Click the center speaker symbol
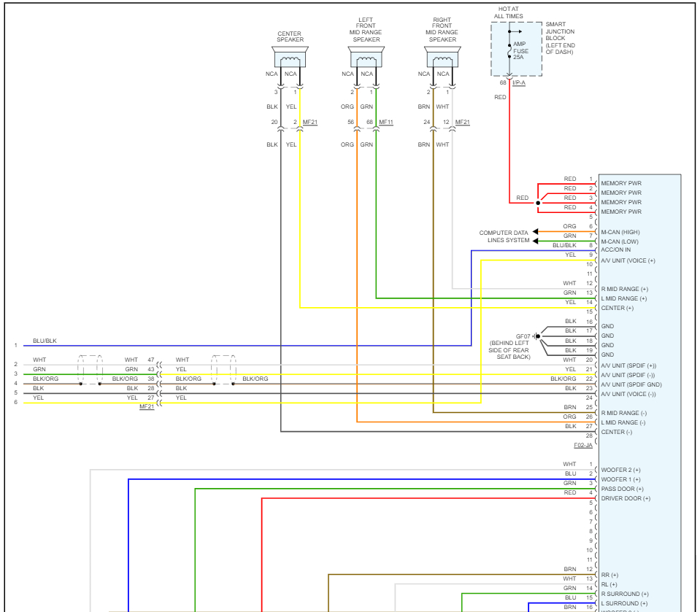 291,57
